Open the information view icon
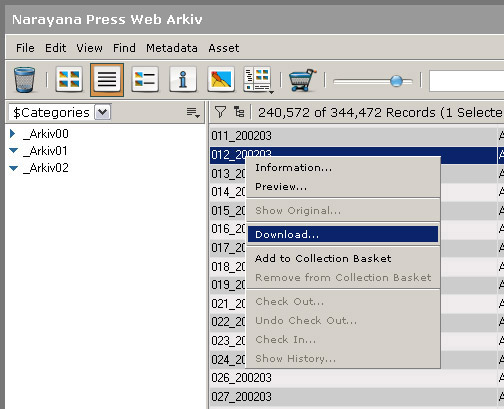The width and height of the screenshot is (504, 409). point(183,79)
